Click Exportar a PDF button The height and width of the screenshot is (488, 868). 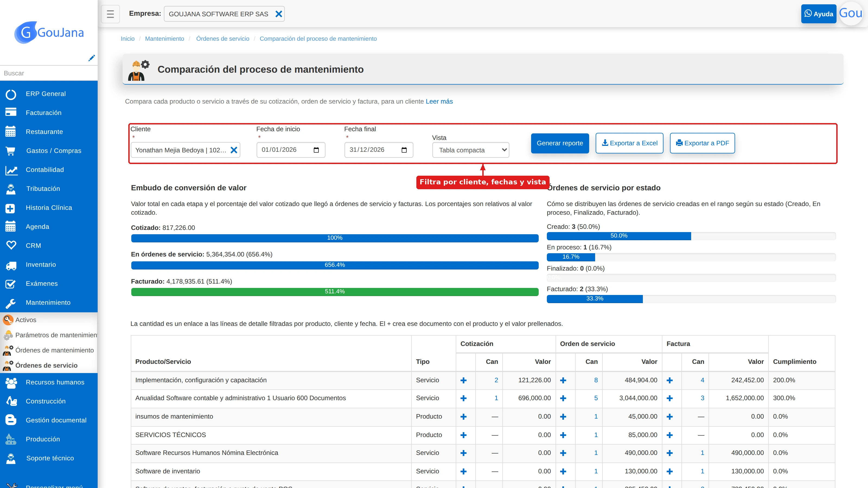pos(702,143)
